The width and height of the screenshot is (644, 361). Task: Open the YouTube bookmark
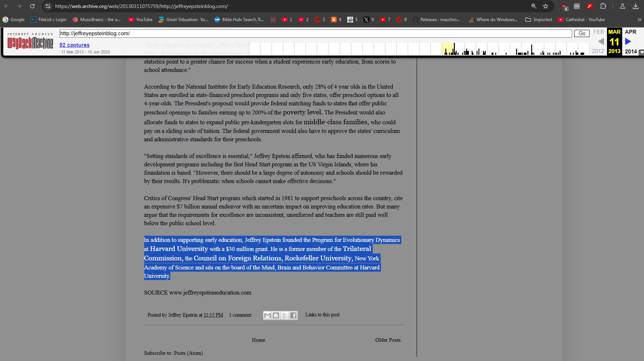[140, 20]
